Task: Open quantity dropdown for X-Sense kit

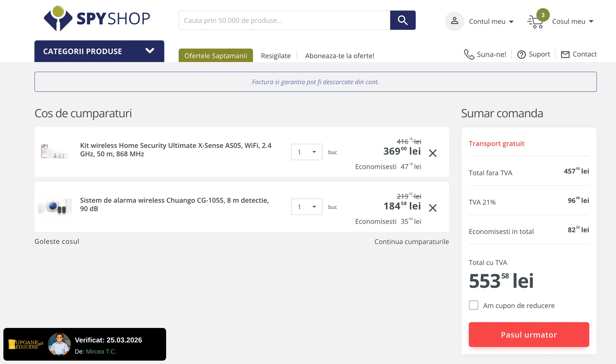Action: (x=307, y=152)
